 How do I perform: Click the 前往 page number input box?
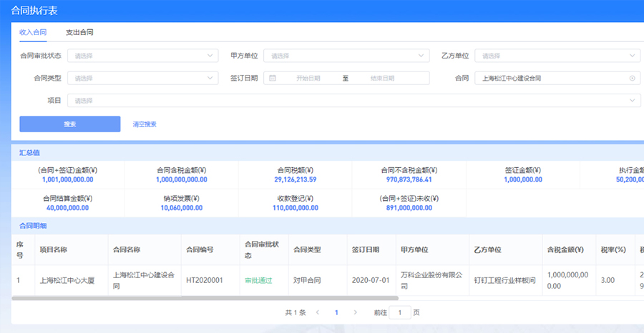(400, 312)
